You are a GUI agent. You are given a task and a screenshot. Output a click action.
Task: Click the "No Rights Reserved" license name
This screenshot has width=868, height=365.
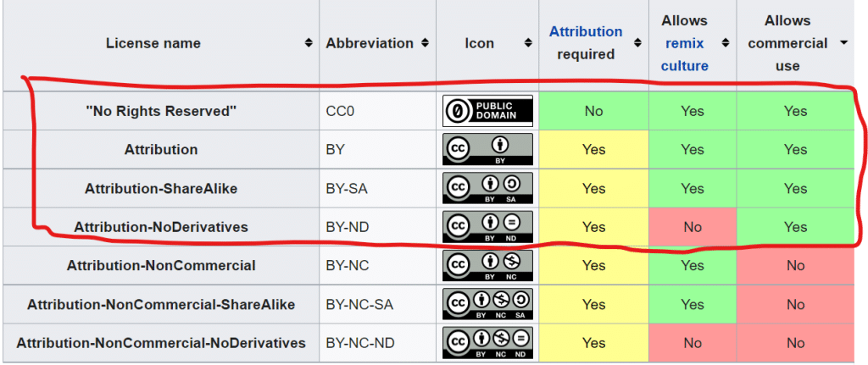[x=161, y=111]
